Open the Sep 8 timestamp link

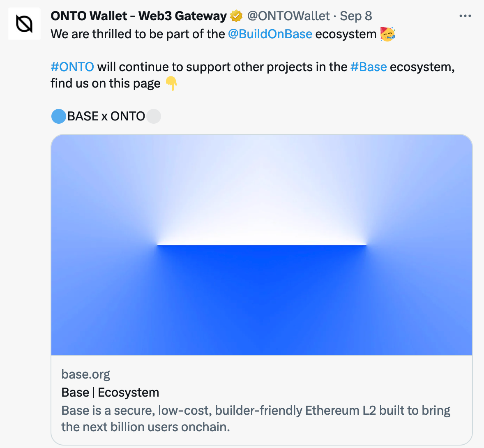356,16
